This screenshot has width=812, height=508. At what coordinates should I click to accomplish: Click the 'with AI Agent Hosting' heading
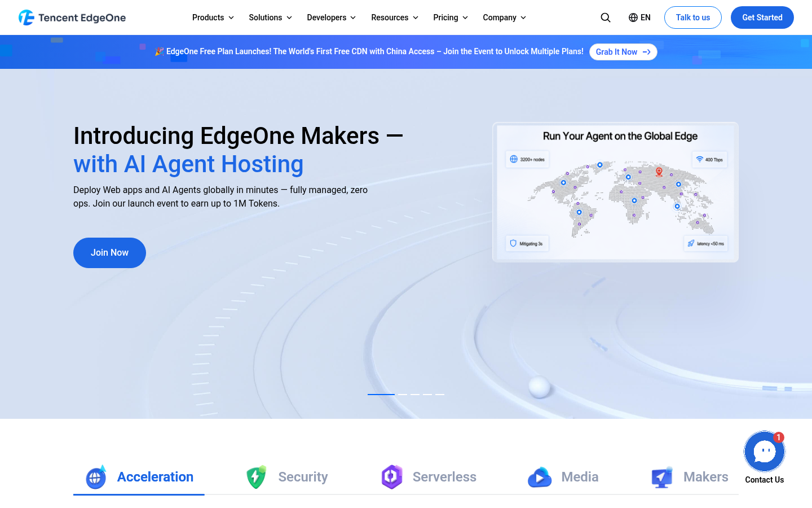pos(188,164)
